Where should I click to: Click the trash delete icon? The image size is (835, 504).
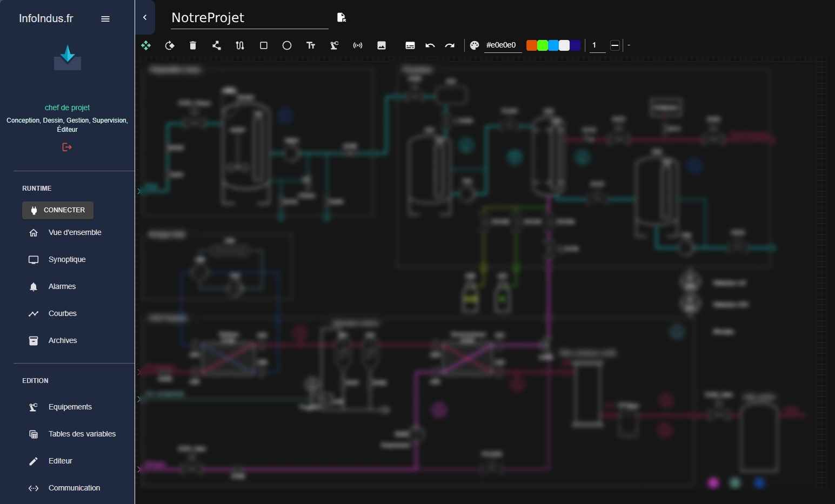(193, 45)
